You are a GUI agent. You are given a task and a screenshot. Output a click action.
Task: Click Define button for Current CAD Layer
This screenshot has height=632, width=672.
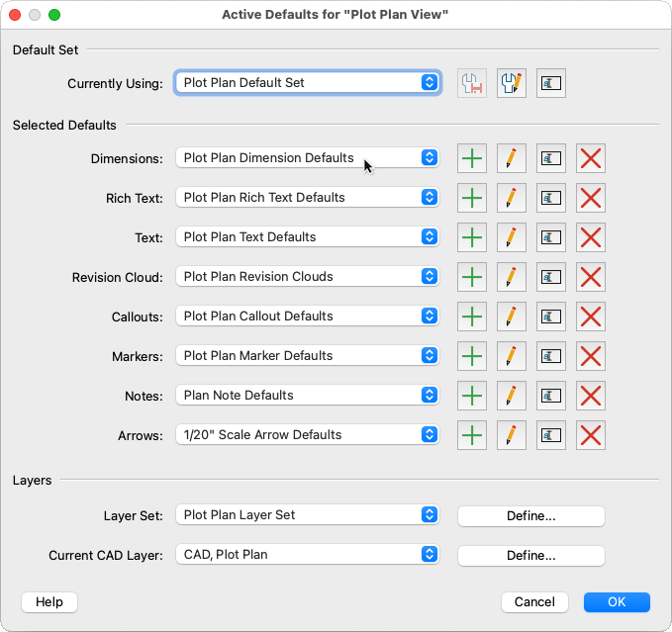pyautogui.click(x=531, y=556)
